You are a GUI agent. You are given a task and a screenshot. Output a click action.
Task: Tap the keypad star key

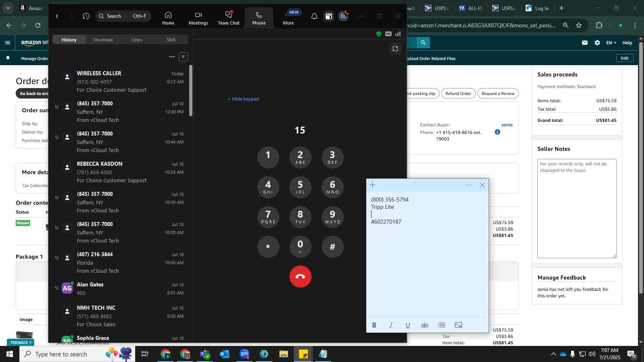268,247
